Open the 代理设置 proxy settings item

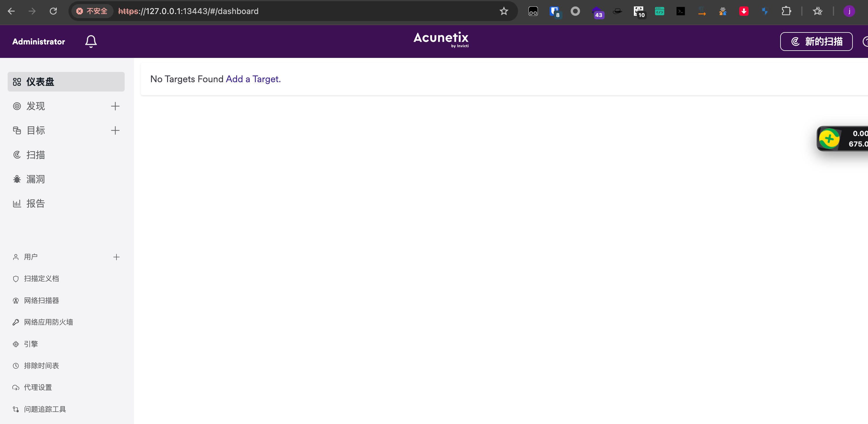(x=38, y=388)
